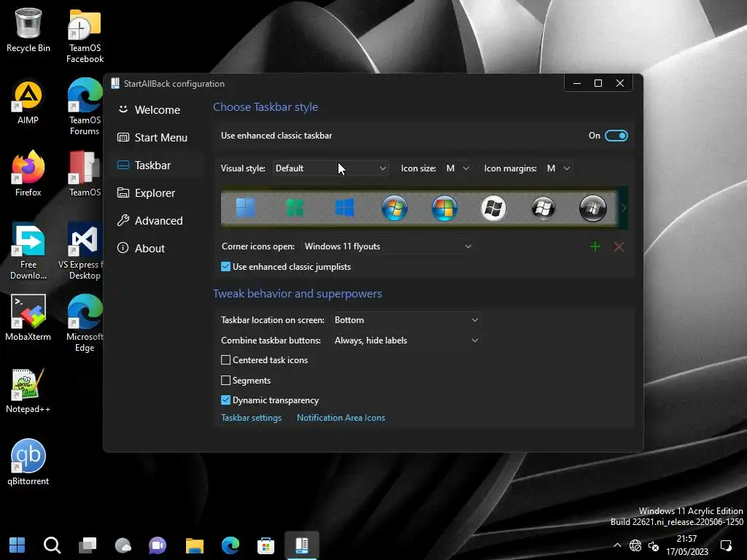The width and height of the screenshot is (747, 560).
Task: Open TeamOS Forums desktop shortcut
Action: point(85,106)
